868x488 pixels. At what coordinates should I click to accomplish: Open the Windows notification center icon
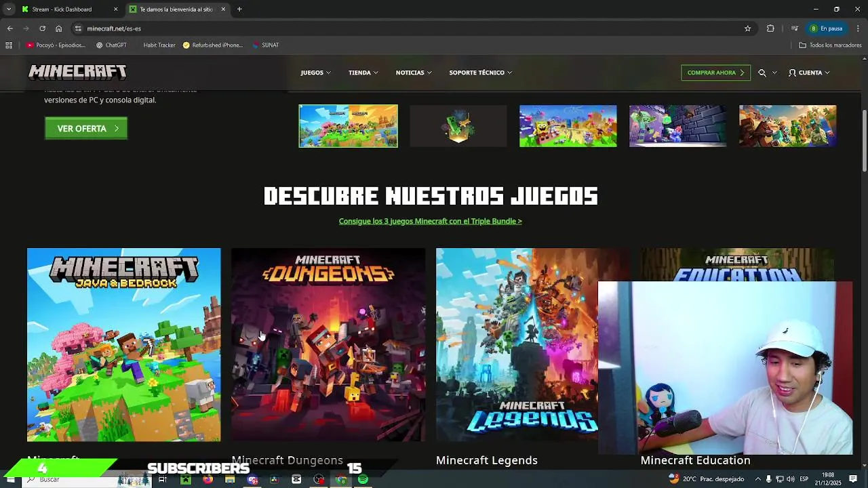[x=853, y=479]
